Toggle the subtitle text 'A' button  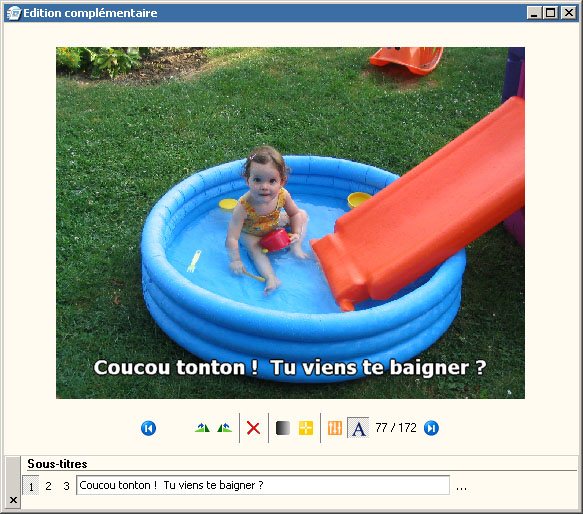click(358, 428)
